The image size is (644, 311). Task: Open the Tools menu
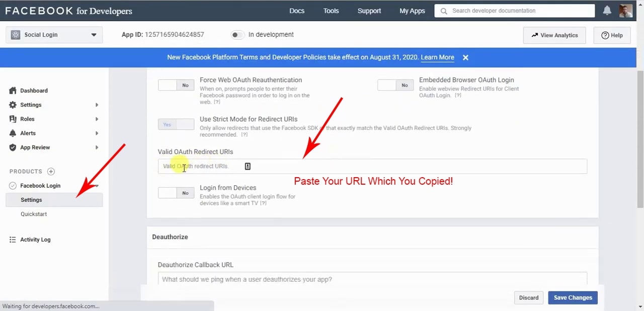331,11
